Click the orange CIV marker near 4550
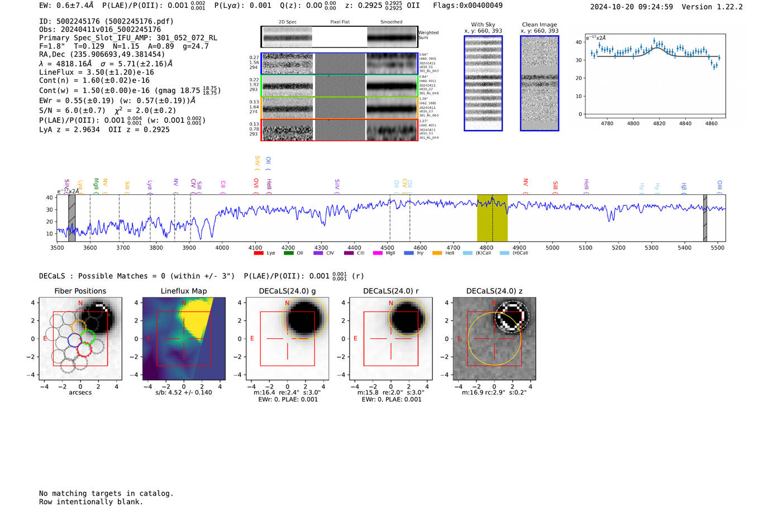 (x=404, y=185)
